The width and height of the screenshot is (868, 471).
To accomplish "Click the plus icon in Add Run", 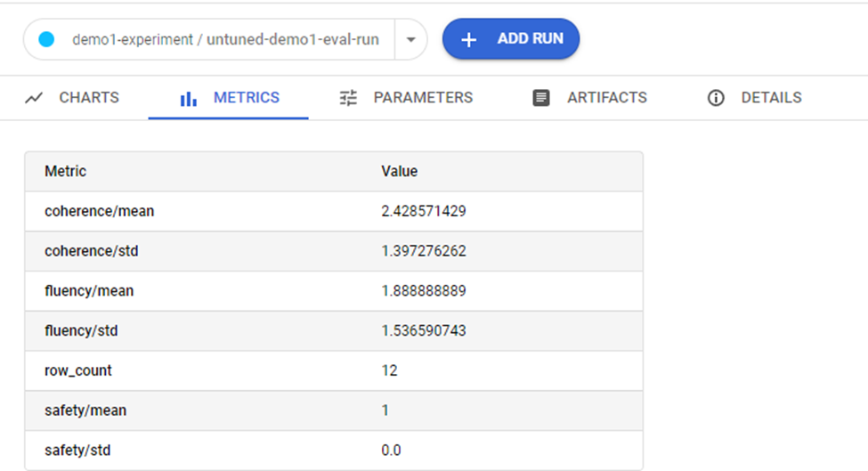I will tap(469, 39).
